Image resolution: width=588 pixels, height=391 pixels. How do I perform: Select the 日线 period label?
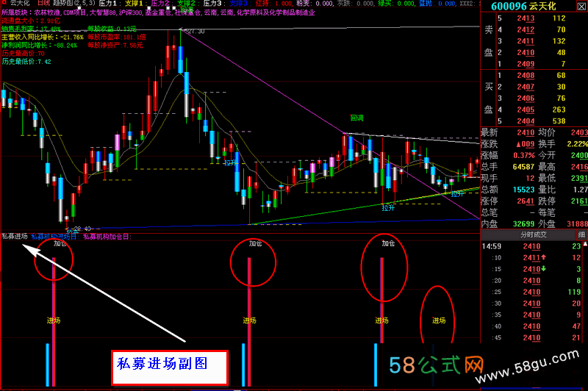[x=43, y=3]
